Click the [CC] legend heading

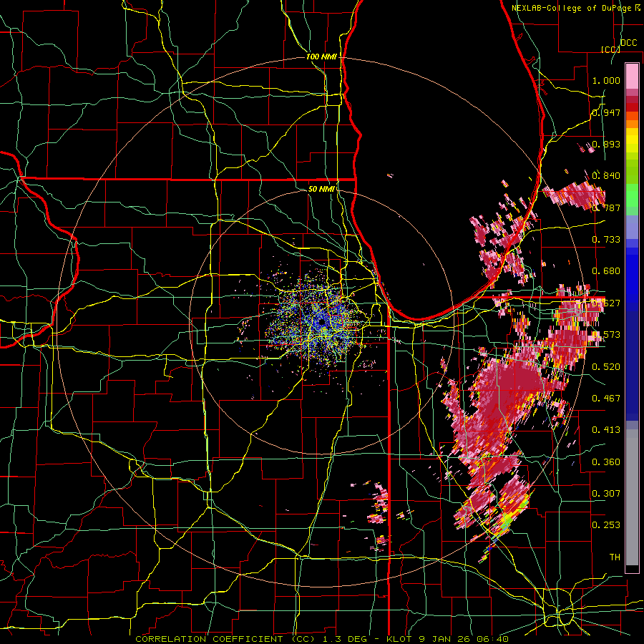point(610,49)
